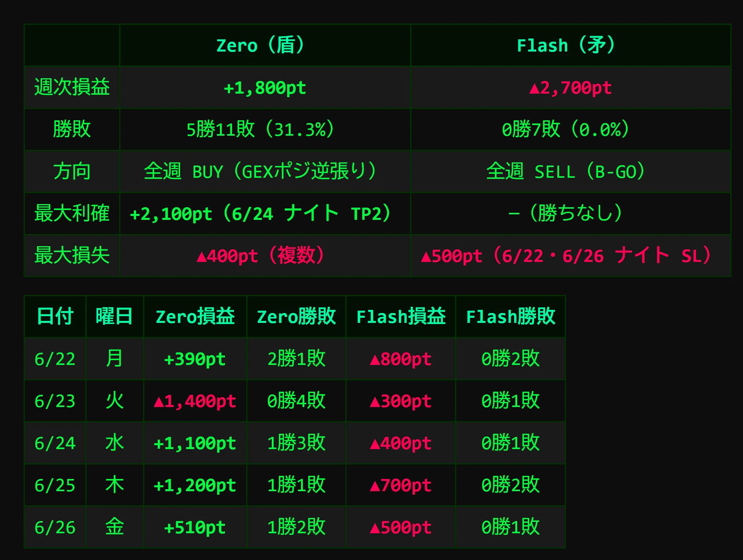The height and width of the screenshot is (560, 743).
Task: Click '0勝1敗' in the 6/23 row
Action: point(511,401)
